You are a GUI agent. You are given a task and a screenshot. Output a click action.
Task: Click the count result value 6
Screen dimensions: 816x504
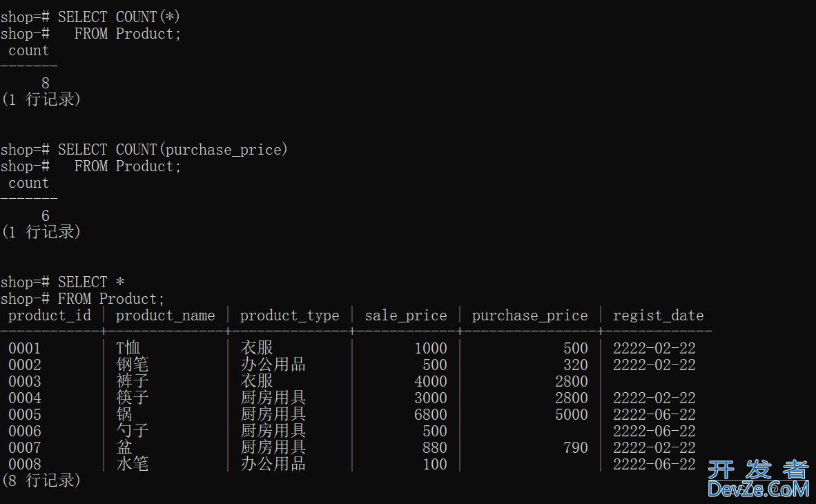[x=46, y=216]
